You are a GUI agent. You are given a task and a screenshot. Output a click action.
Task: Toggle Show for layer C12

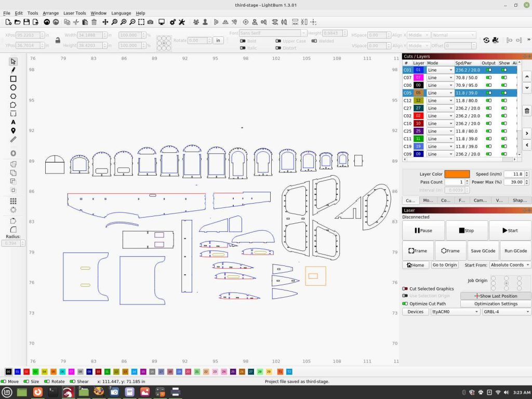point(503,100)
